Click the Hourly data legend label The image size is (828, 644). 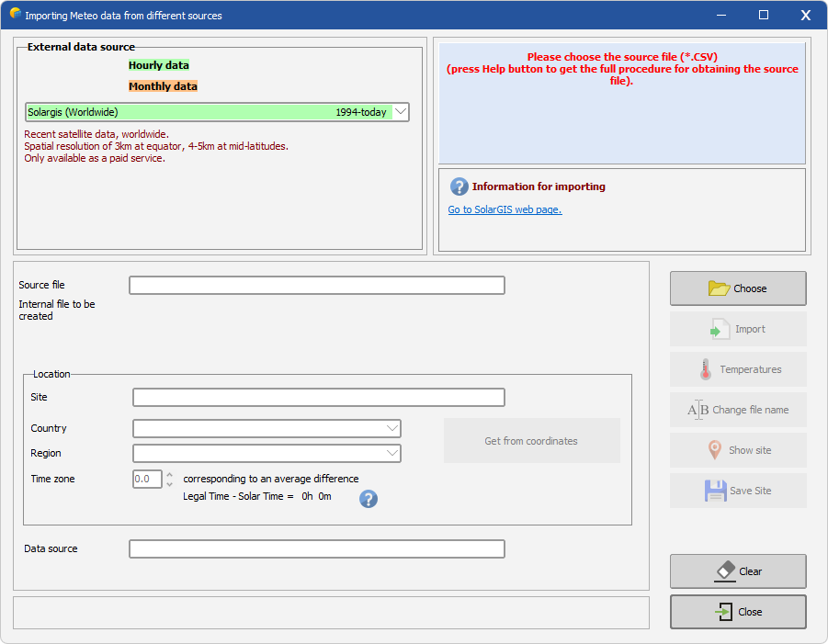click(x=159, y=65)
